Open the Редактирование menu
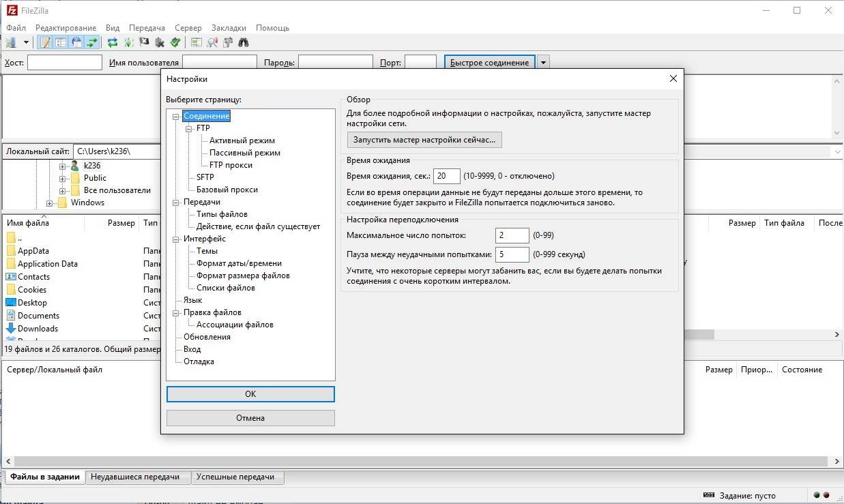Viewport: 844px width, 504px height. coord(66,28)
